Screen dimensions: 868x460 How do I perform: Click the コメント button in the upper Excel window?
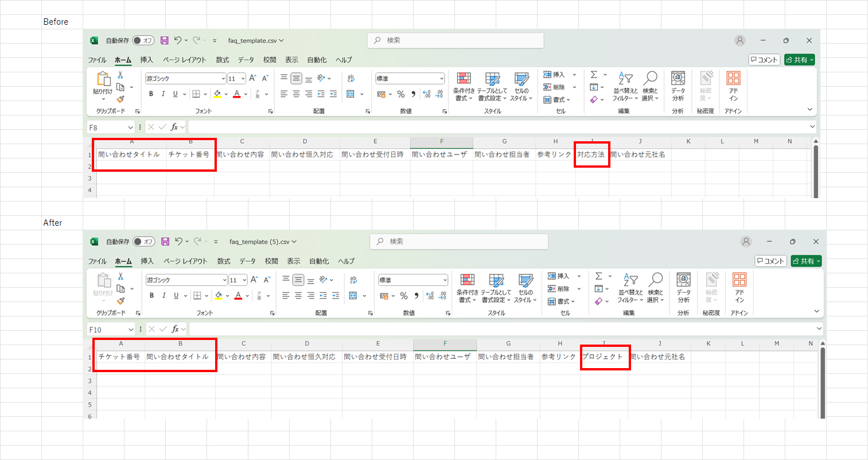point(764,60)
